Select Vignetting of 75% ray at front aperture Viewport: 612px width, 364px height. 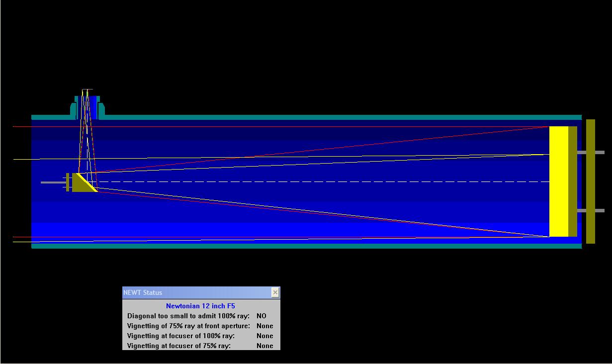coord(188,326)
